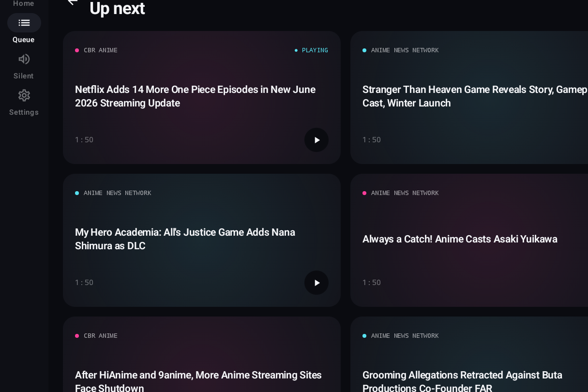The image size is (588, 392).
Task: Click the PLAYING status on first card
Action: 311,50
